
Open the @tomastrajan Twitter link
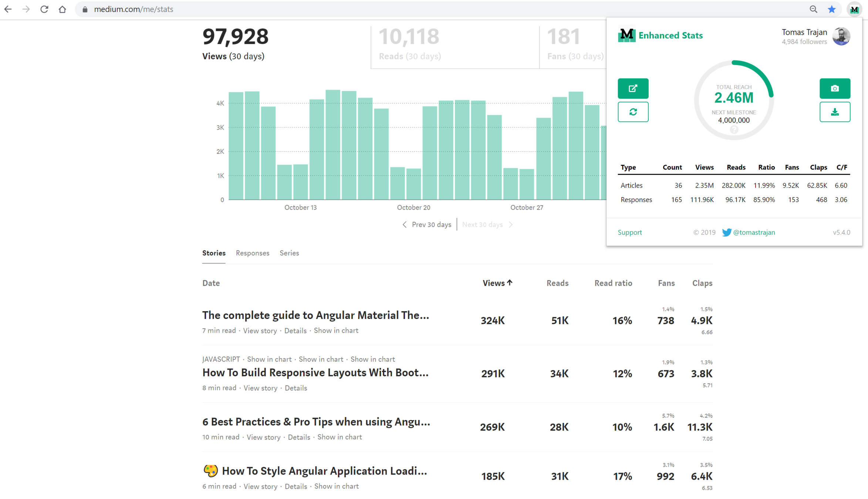click(753, 232)
